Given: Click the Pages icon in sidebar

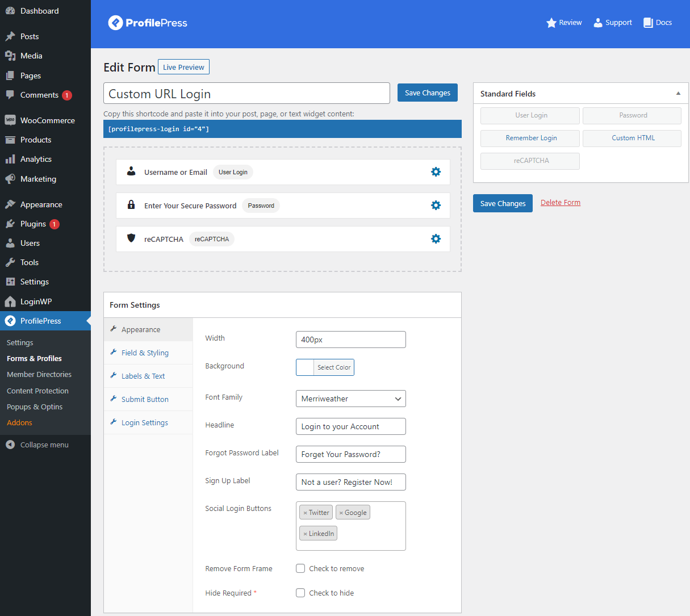Looking at the screenshot, I should [10, 76].
